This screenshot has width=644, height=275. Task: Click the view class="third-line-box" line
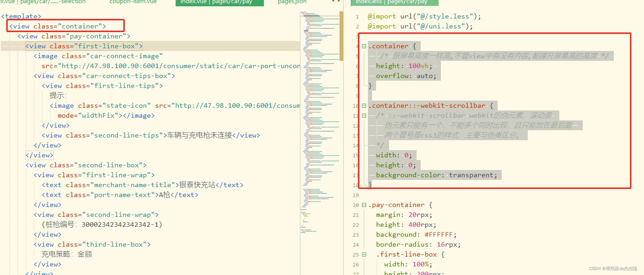coord(92,244)
